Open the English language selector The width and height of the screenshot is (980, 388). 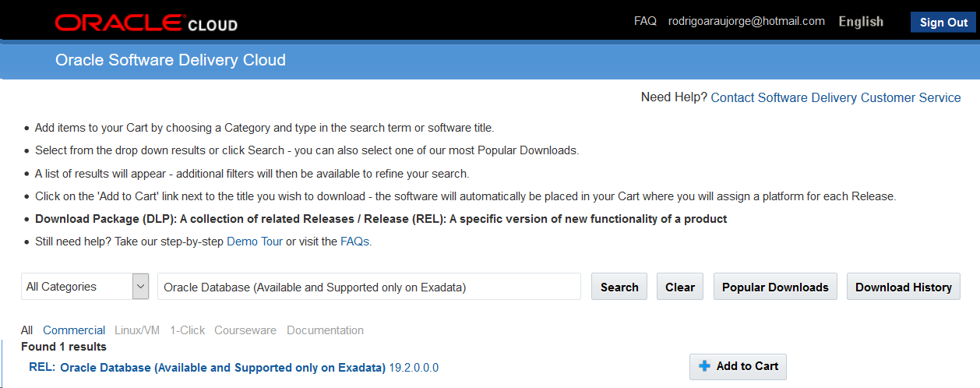tap(861, 22)
